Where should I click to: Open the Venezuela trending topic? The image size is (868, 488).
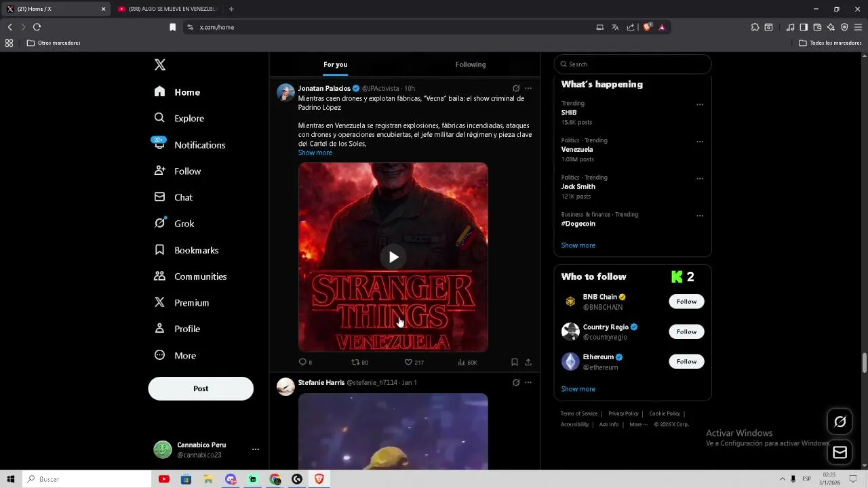[x=577, y=149]
